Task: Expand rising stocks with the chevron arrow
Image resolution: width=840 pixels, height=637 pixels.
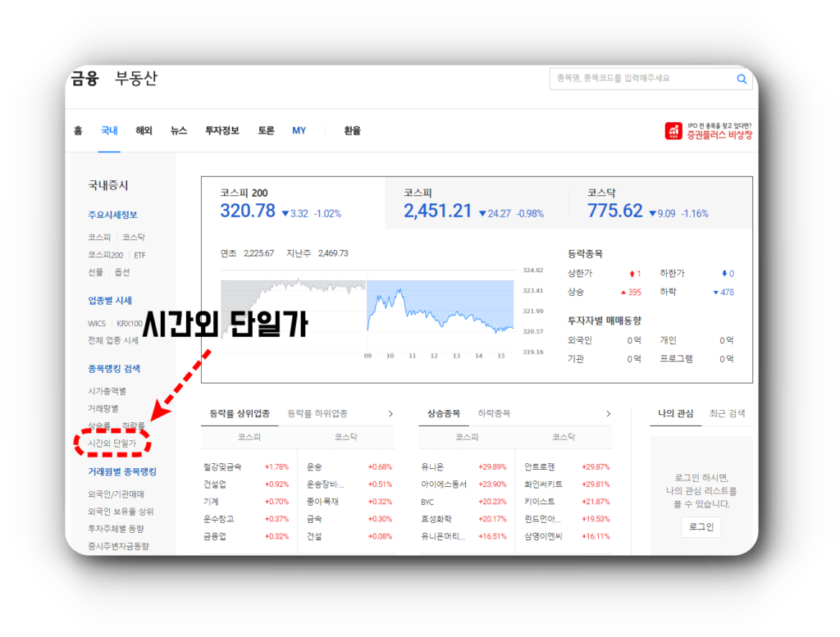Action: tap(608, 414)
